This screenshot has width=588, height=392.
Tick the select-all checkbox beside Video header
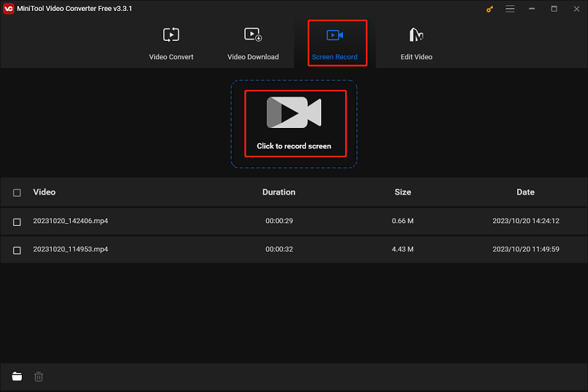pyautogui.click(x=17, y=193)
